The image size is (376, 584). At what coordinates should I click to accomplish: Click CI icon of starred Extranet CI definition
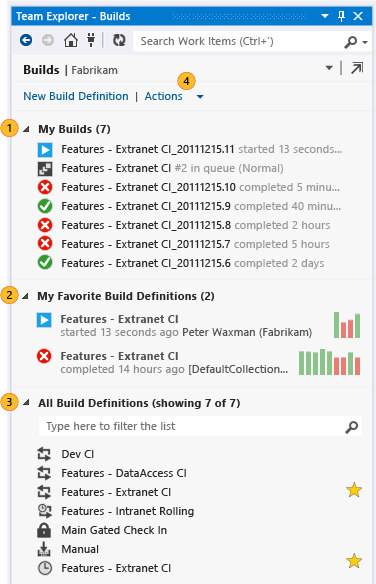point(44,492)
